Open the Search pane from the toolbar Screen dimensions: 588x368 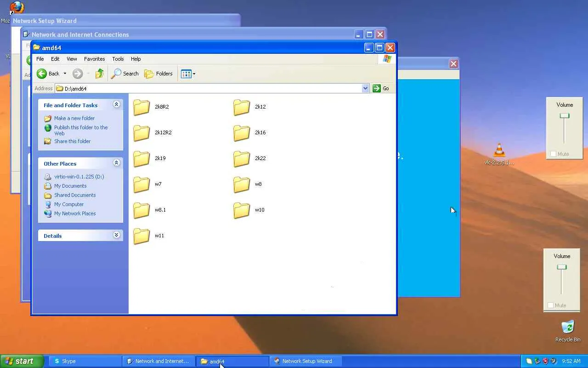(125, 74)
